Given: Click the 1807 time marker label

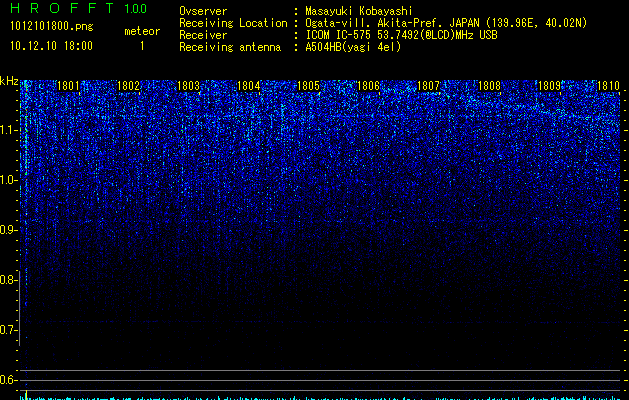Looking at the screenshot, I should coord(428,86).
